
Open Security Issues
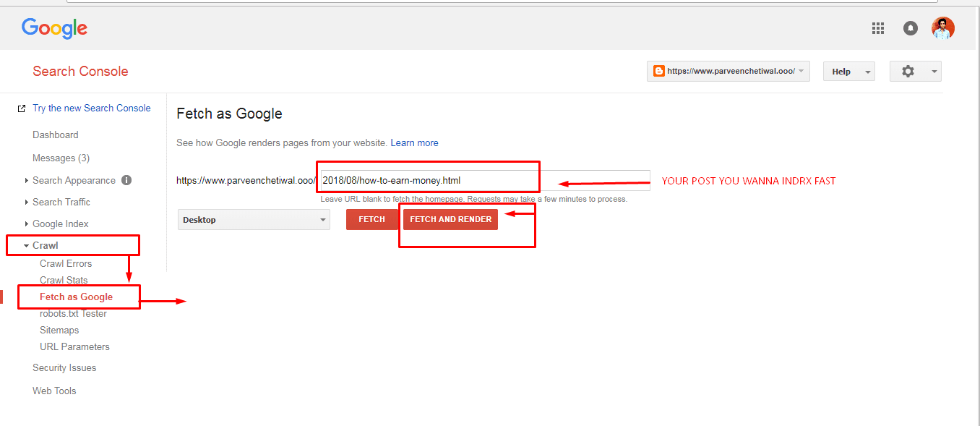click(x=64, y=367)
